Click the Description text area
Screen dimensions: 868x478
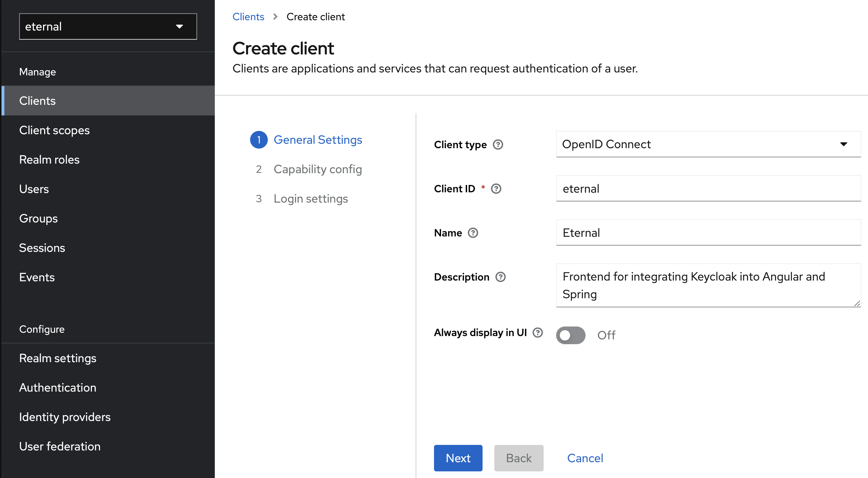[x=708, y=285]
